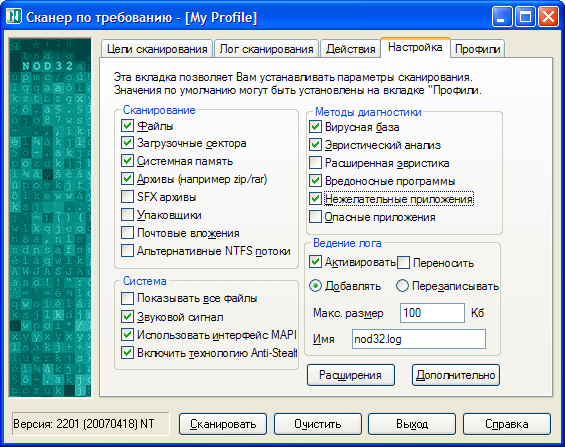Screen dimensions: 565x447
Task: Uncheck the Файлы checkbox
Action: [x=127, y=126]
